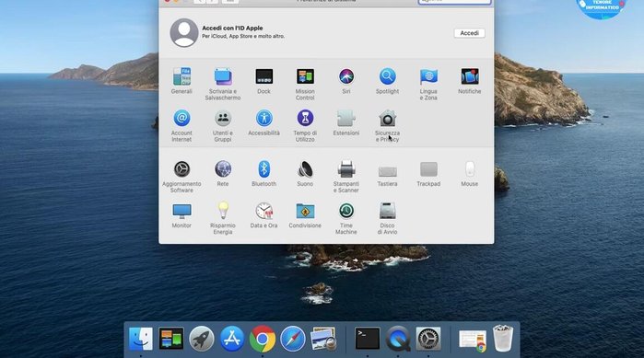This screenshot has height=358, width=644.
Task: Open the Trash in the Dock
Action: pyautogui.click(x=503, y=339)
